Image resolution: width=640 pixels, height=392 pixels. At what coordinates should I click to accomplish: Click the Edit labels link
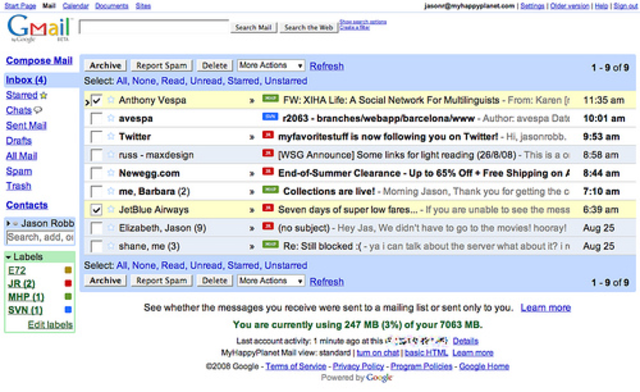tap(50, 325)
